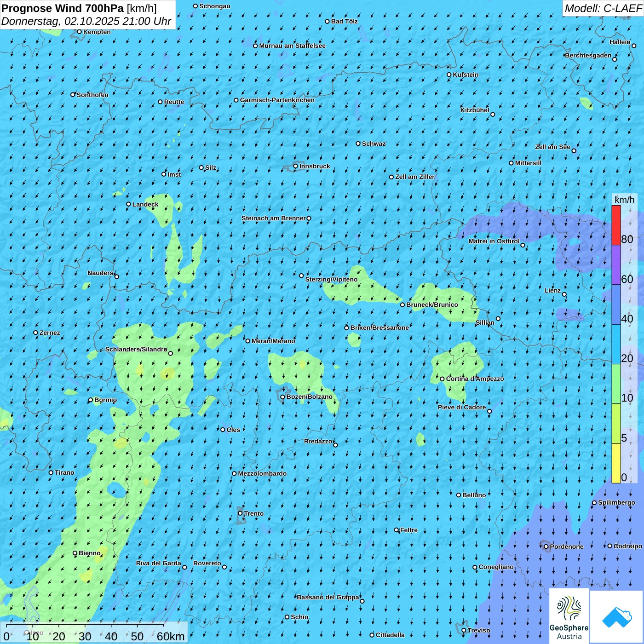This screenshot has height=644, width=644.
Task: Select the Landeck city label
Action: pos(145,204)
